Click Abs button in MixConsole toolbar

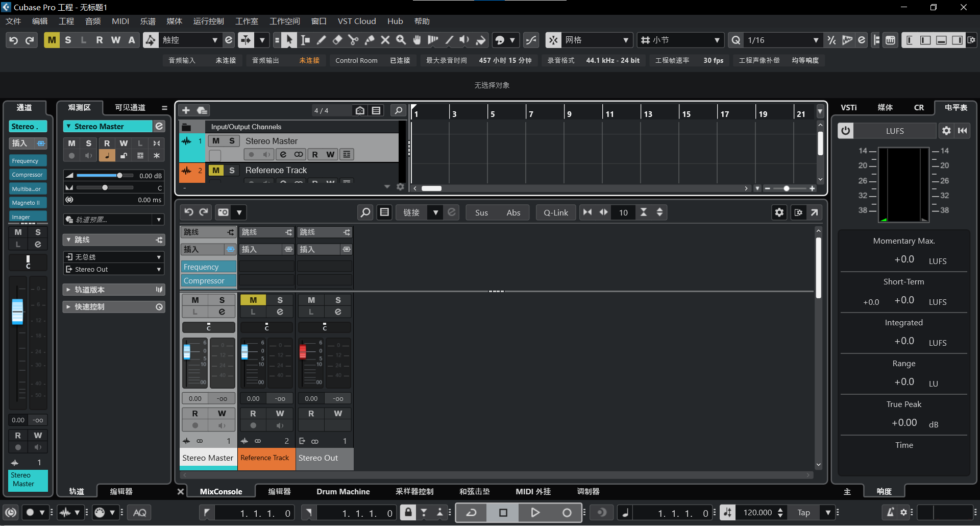click(513, 212)
